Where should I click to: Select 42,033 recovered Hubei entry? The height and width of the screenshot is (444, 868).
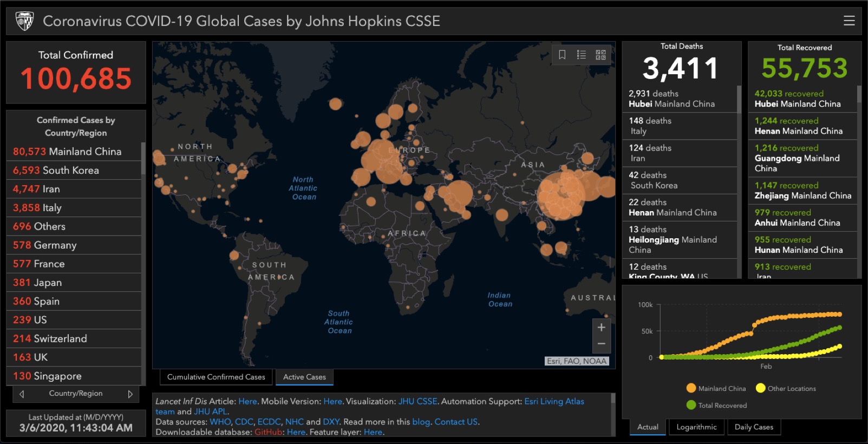tap(802, 99)
